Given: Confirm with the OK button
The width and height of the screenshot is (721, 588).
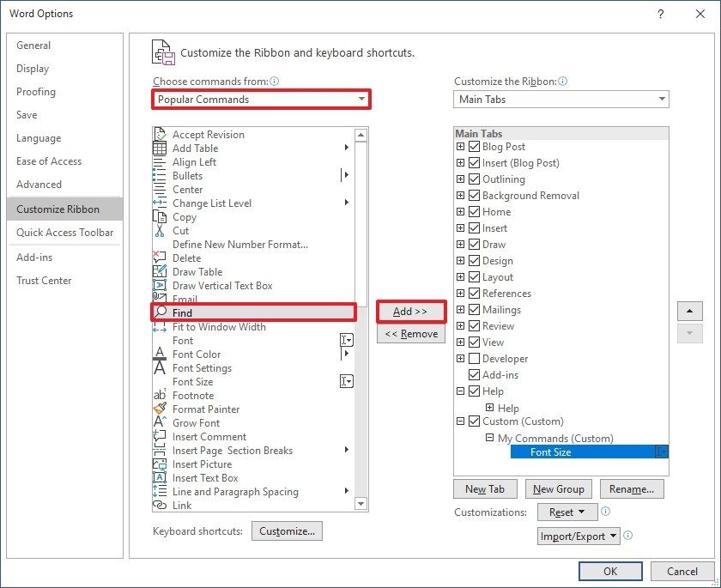Looking at the screenshot, I should coord(610,572).
